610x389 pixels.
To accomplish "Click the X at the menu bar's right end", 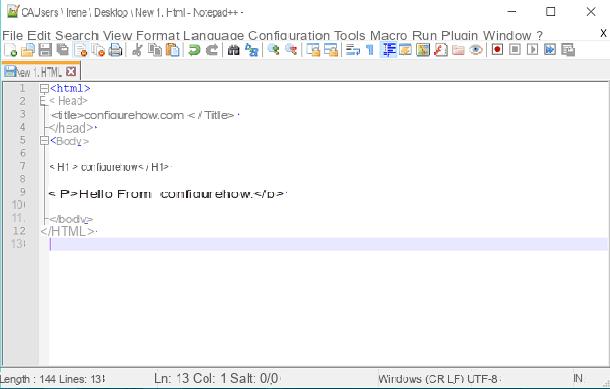I will coord(603,33).
